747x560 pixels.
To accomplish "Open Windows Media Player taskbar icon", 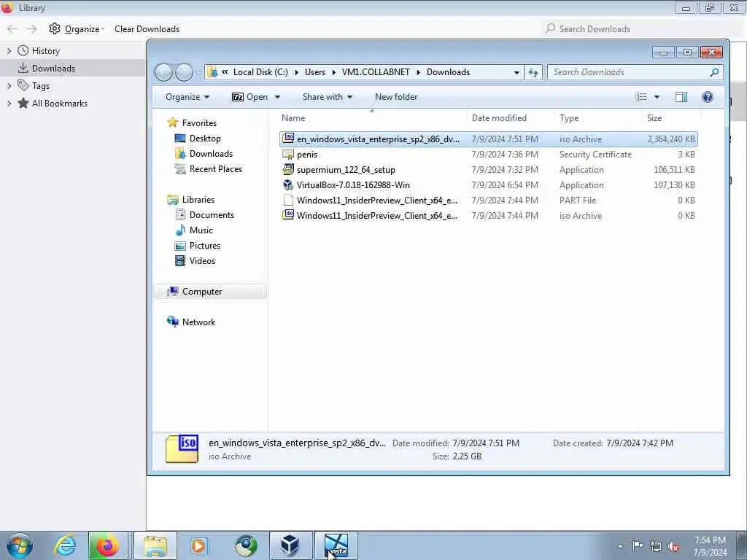I will (x=198, y=545).
